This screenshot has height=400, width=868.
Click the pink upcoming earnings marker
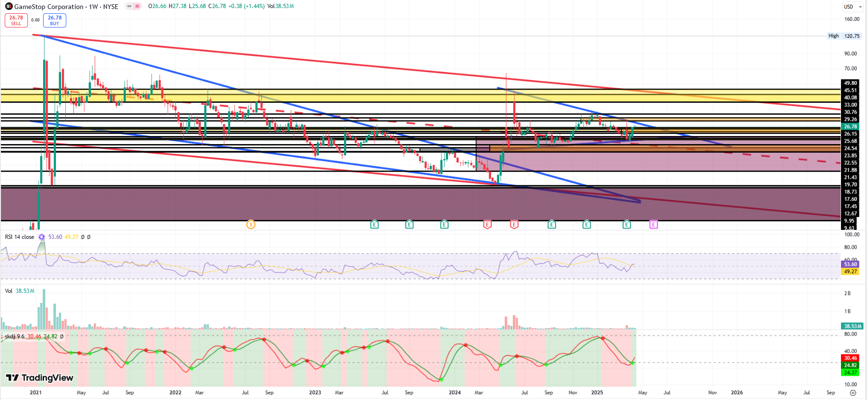[653, 224]
